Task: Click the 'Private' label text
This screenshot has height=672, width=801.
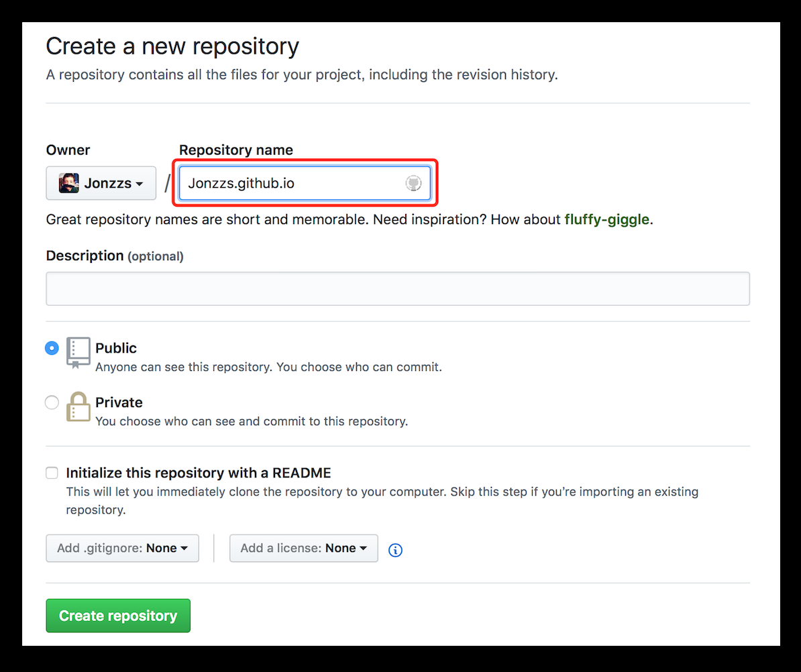Action: pyautogui.click(x=119, y=402)
